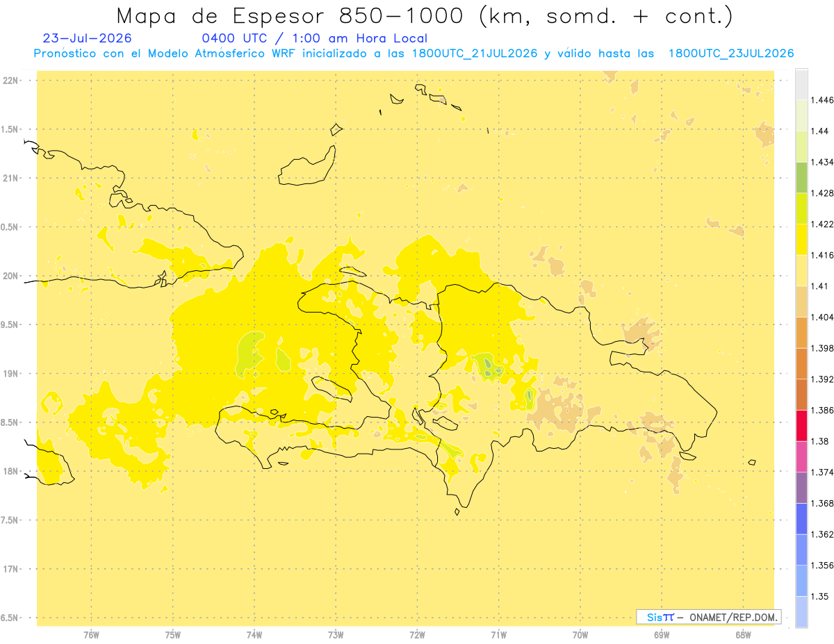Select the '76W' longitude label
The height and width of the screenshot is (644, 834).
click(x=91, y=635)
